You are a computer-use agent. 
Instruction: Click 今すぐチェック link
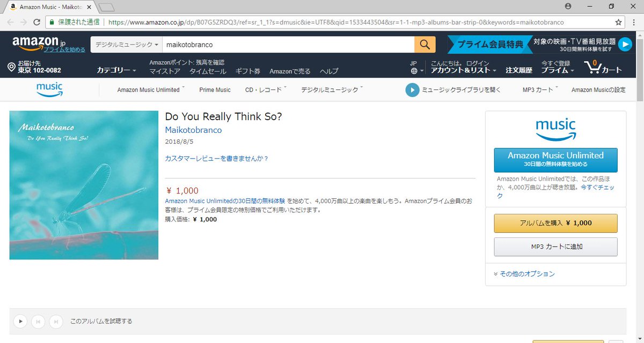coord(555,192)
